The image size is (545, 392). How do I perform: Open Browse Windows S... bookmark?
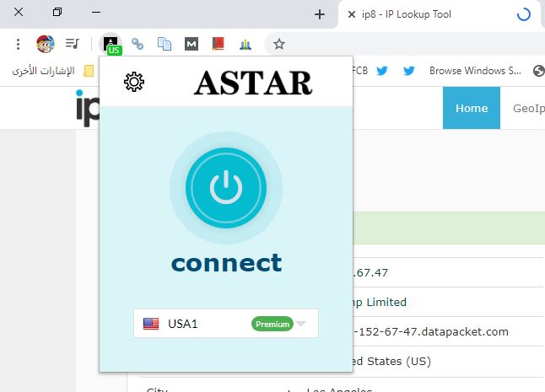[x=475, y=71]
